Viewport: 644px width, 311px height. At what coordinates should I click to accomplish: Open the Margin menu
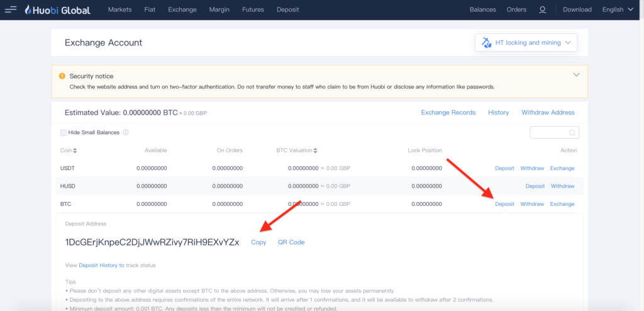coord(219,9)
